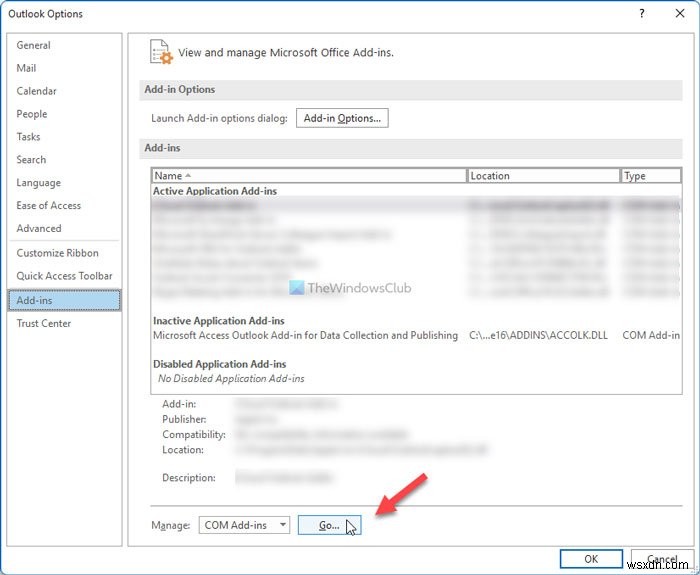Select Microsoft Access Outlook Add-in row
700x575 pixels.
click(x=416, y=336)
